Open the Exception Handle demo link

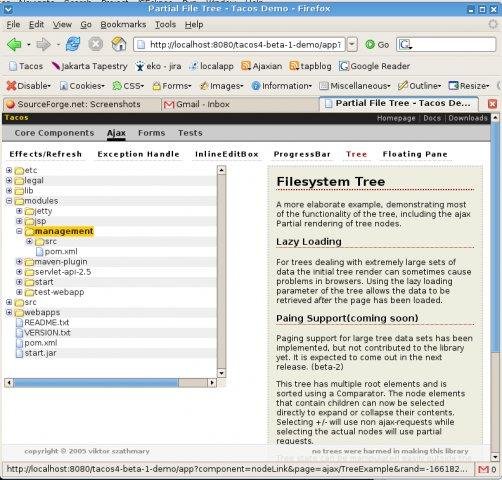coord(138,154)
